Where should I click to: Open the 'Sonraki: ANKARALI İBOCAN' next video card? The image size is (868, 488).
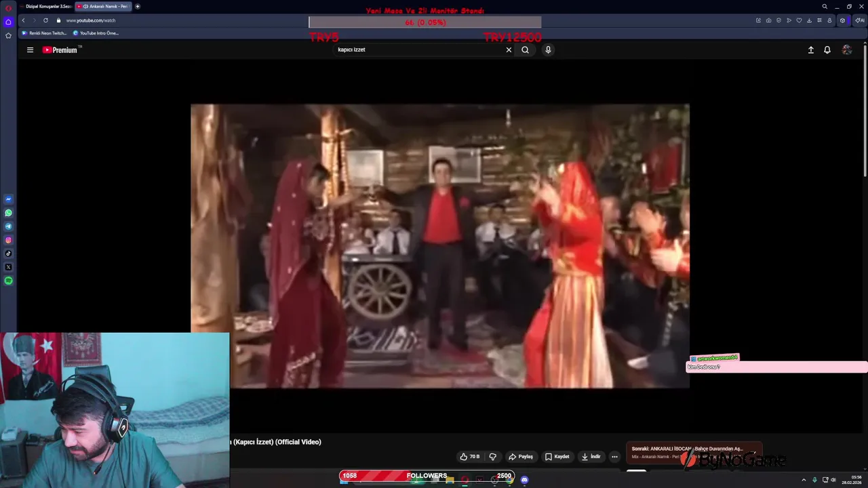tap(693, 452)
